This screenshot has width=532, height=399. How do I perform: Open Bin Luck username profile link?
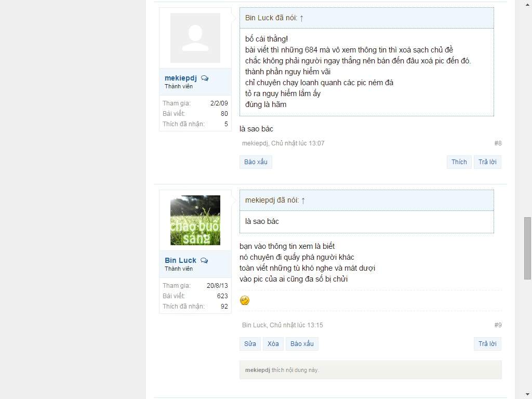click(180, 261)
